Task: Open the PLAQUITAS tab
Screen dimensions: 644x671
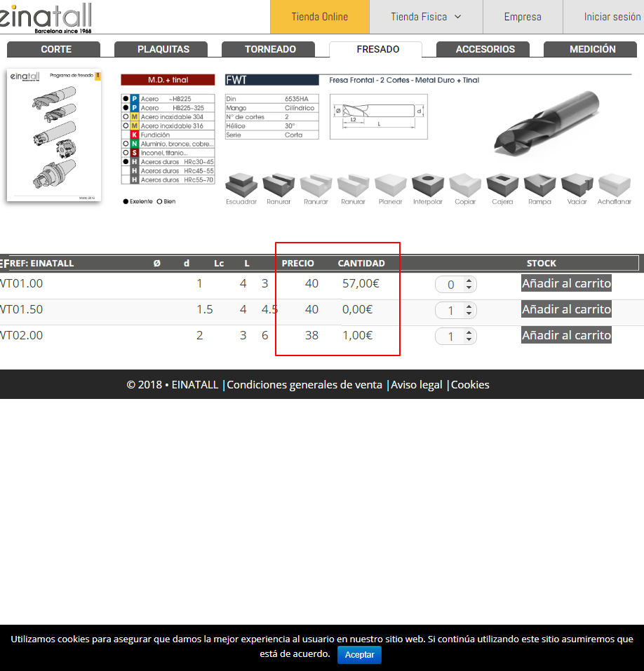Action: (163, 50)
